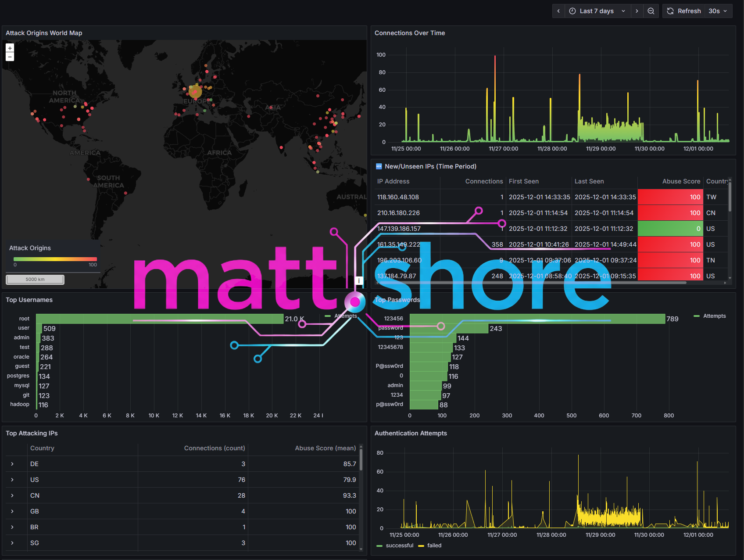Open the 30s auto-refresh interval dropdown
The height and width of the screenshot is (560, 744).
[x=718, y=11]
